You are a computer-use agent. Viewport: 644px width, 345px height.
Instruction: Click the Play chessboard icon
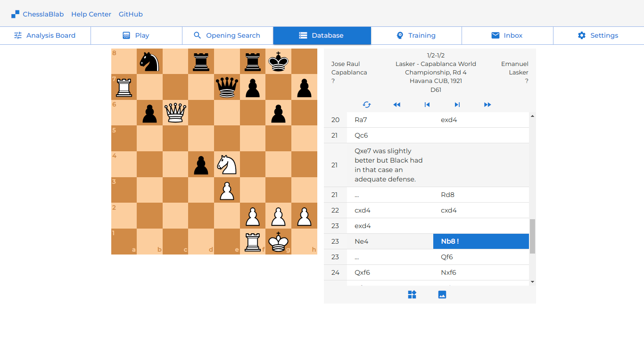pos(125,35)
